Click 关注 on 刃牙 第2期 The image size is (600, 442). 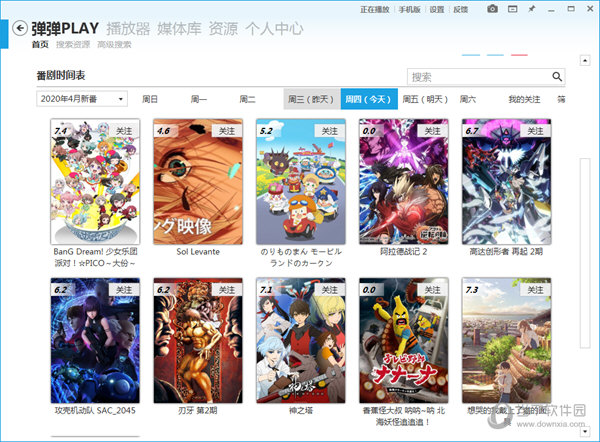[x=227, y=290]
